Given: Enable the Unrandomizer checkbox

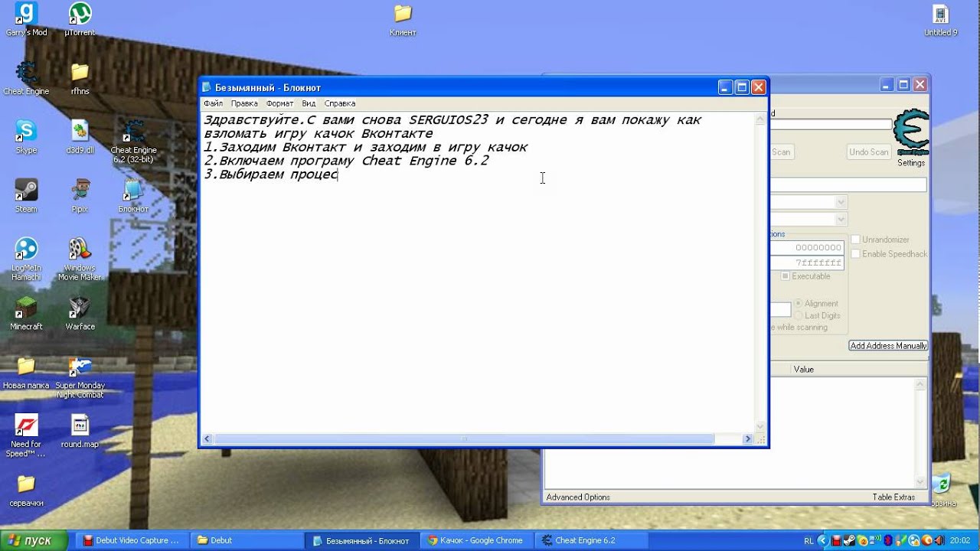Looking at the screenshot, I should (x=856, y=240).
